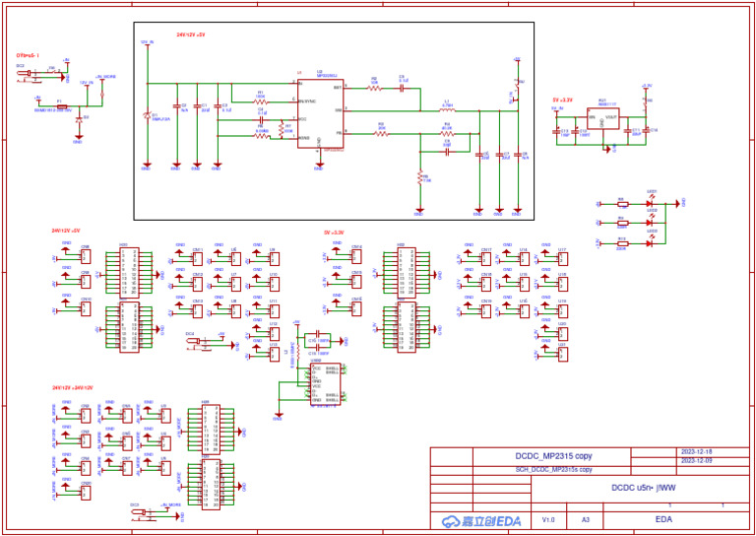Select the USB2 connector component
The image size is (756, 536).
[325, 383]
